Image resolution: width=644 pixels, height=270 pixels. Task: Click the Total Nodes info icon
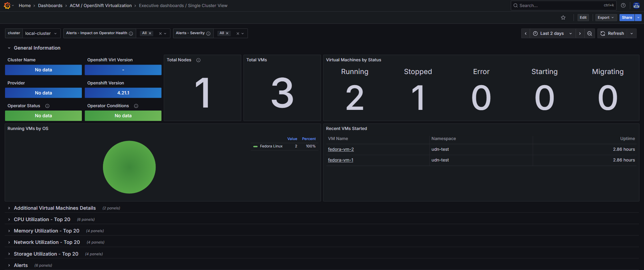click(198, 60)
